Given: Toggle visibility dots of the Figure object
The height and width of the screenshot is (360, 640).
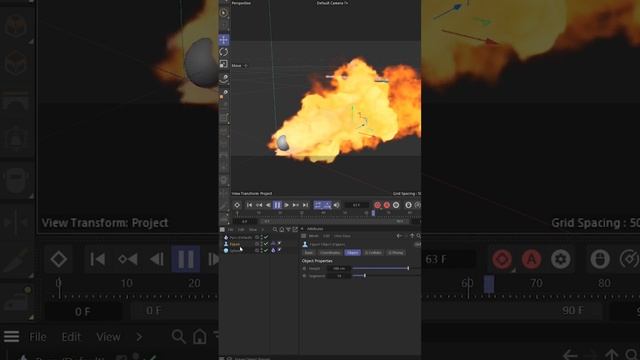Looking at the screenshot, I should pos(261,244).
